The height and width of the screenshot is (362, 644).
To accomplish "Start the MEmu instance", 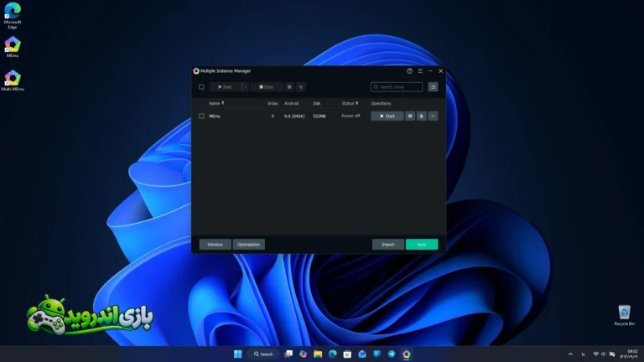I will point(387,116).
